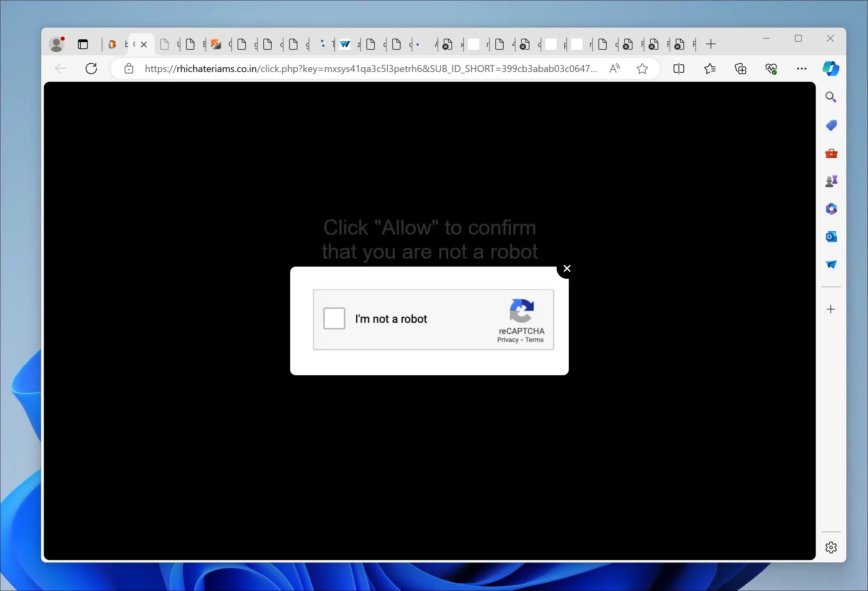View site information lock icon
The height and width of the screenshot is (591, 868).
[x=129, y=69]
